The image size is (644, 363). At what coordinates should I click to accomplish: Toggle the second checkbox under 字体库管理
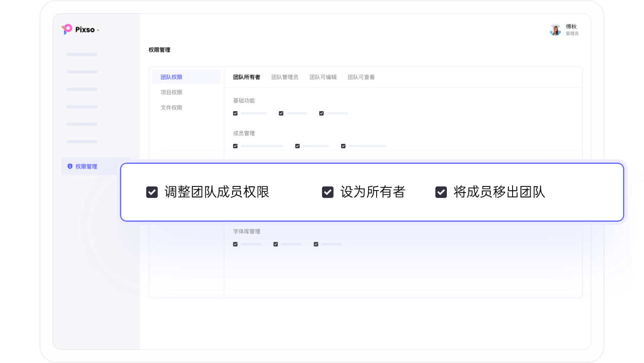point(276,244)
